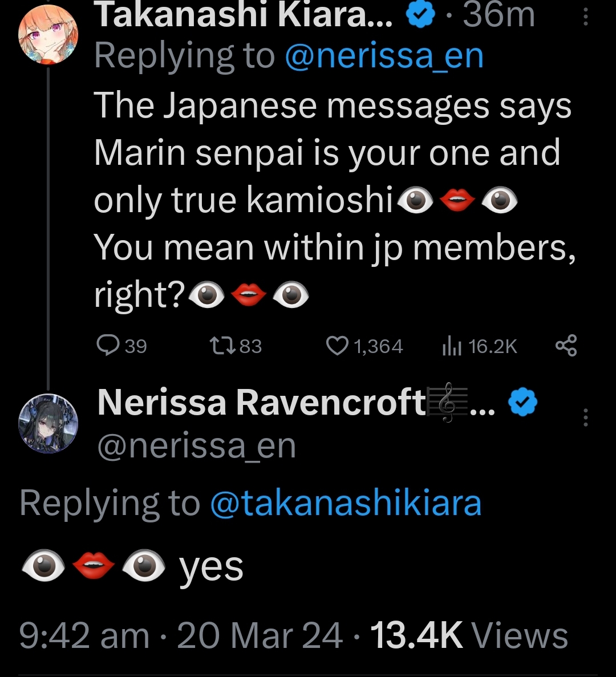This screenshot has height=677, width=616.
Task: Click the 36m timestamp on Kiara's tweet
Action: click(498, 16)
